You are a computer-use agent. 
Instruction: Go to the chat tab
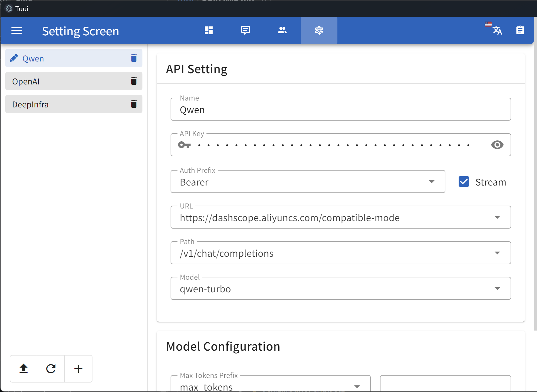click(x=246, y=30)
